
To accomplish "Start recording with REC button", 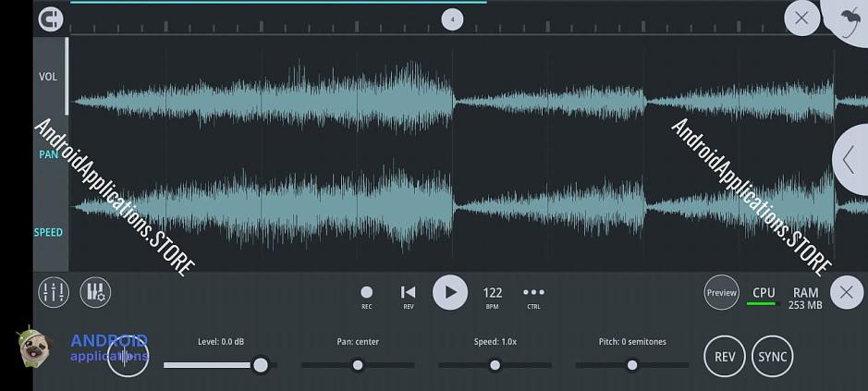I will [366, 297].
